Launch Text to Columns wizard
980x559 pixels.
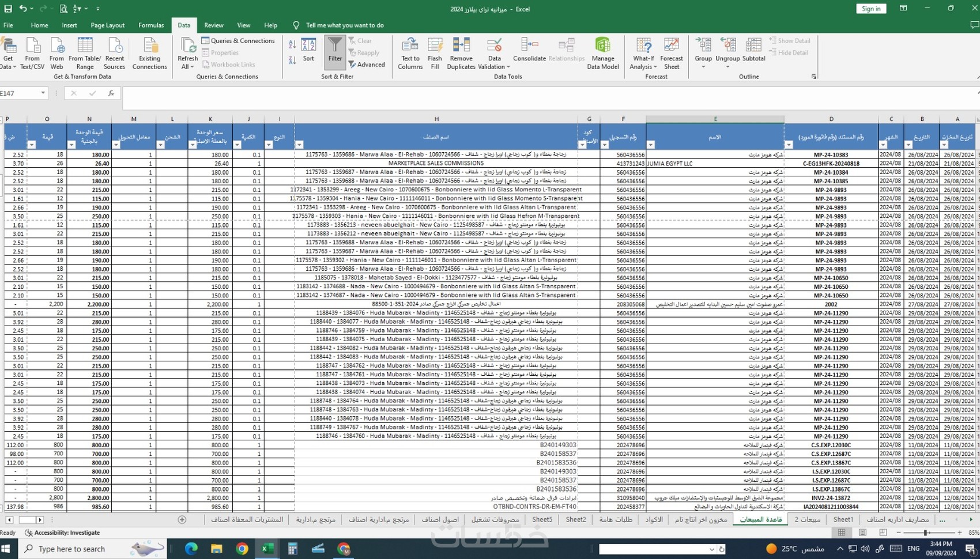410,54
